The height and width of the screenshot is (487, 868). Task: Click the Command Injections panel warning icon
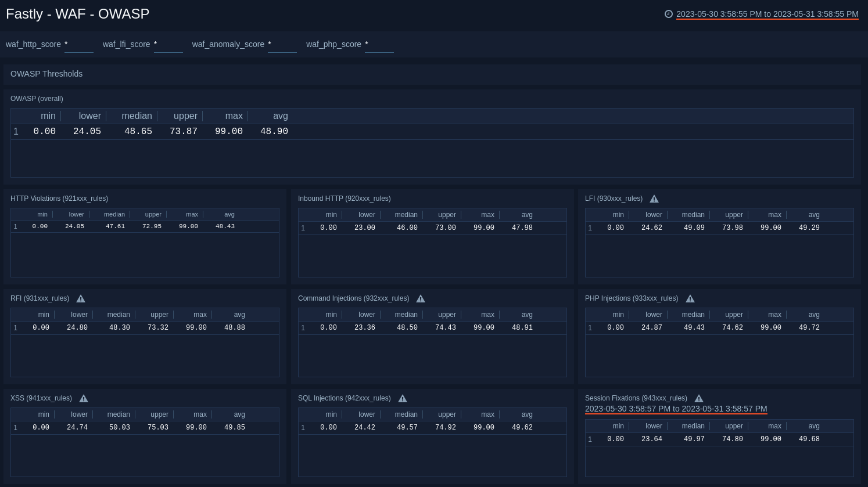(420, 298)
